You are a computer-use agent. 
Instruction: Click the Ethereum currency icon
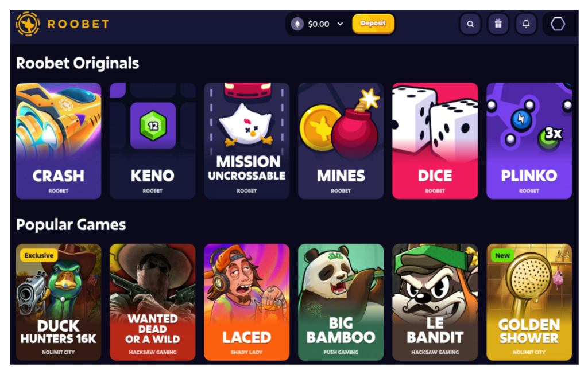(x=297, y=24)
